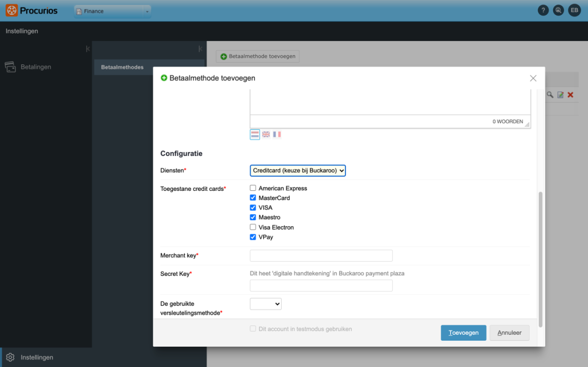Open Betalingen in the left sidebar
The height and width of the screenshot is (367, 588).
click(x=35, y=67)
